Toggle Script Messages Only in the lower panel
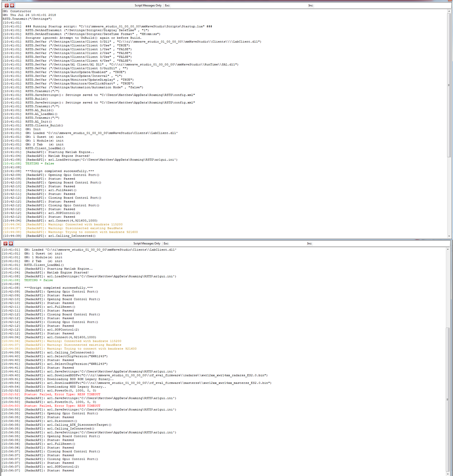The width and height of the screenshot is (453, 476). 147,244
